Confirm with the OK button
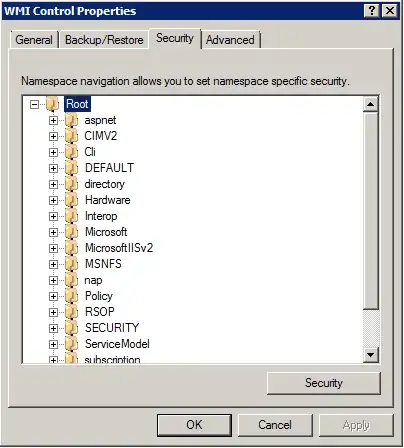 [x=194, y=425]
